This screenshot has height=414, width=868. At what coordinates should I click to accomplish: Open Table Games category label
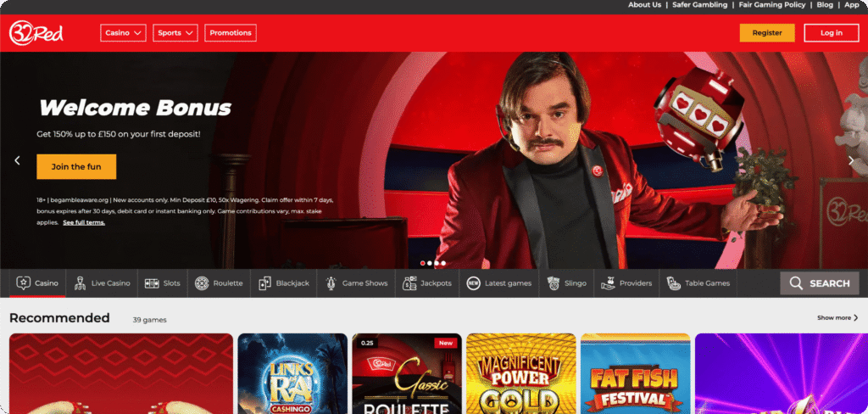[x=708, y=283]
